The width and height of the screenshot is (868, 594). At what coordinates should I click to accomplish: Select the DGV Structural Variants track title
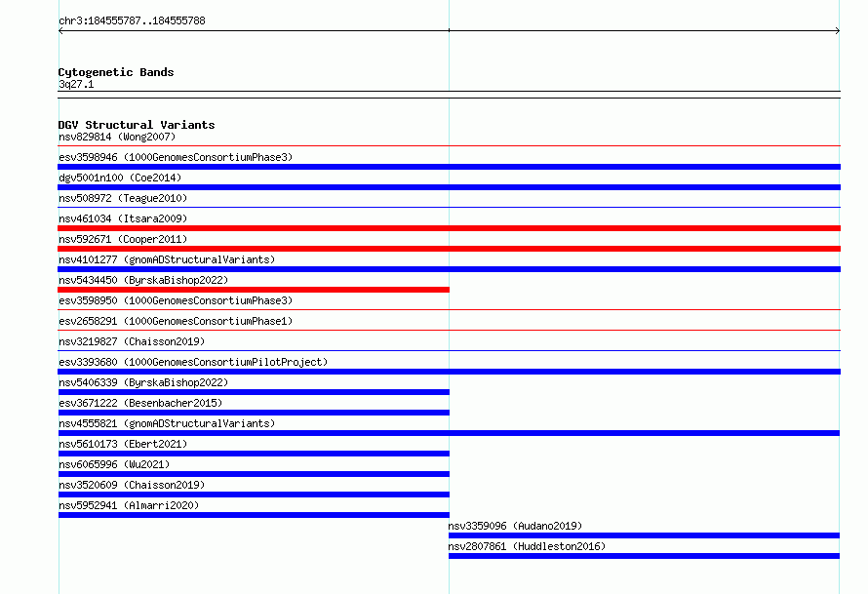137,125
